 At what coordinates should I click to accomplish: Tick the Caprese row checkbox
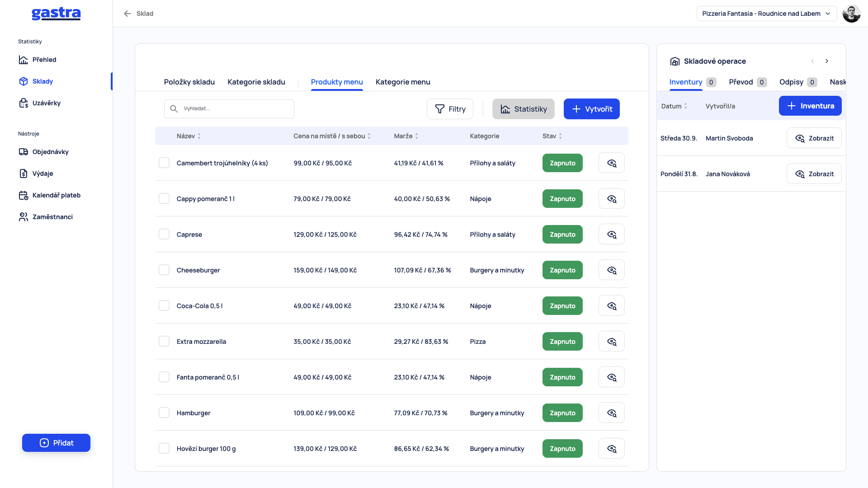(164, 234)
